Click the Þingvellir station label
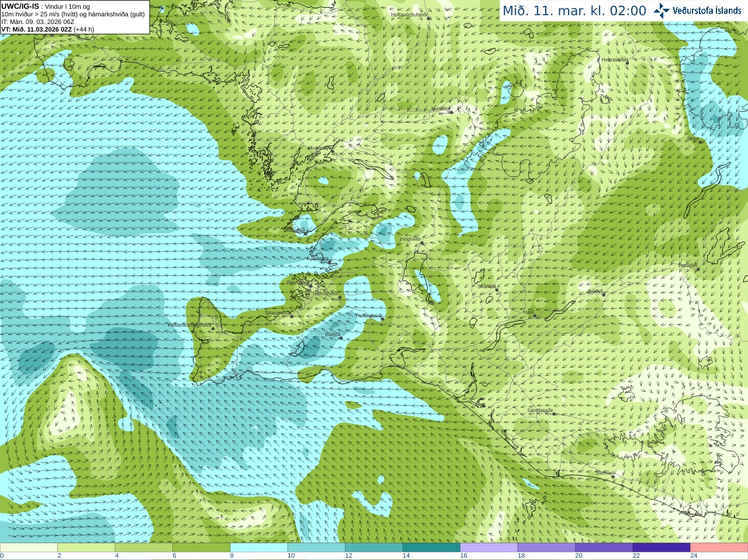Viewport: 748px width, 560px height. [410, 239]
